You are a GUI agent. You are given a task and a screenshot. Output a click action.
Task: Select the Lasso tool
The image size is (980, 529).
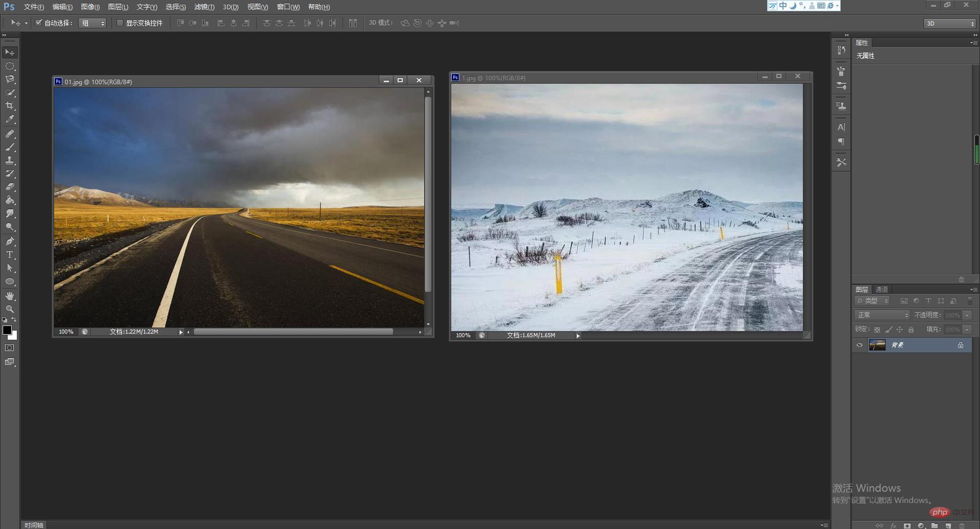pos(10,79)
